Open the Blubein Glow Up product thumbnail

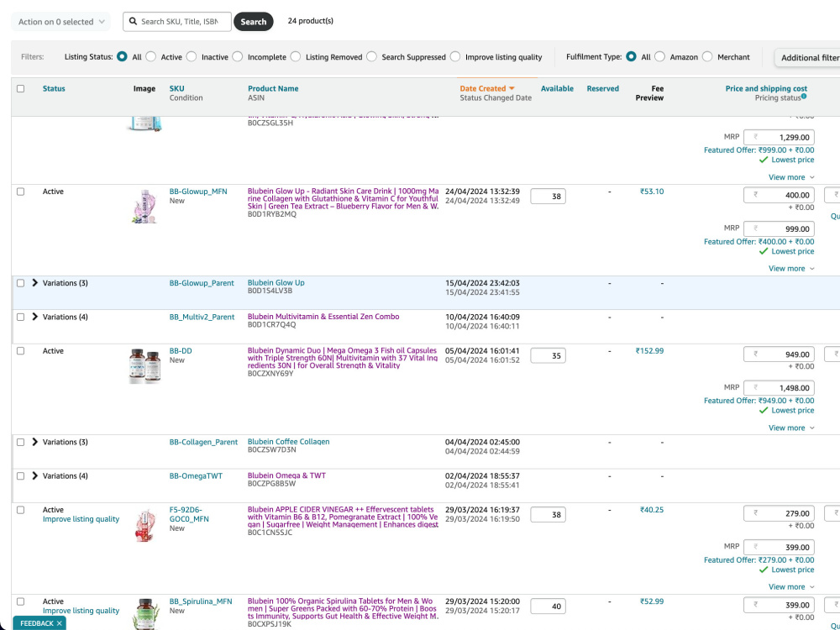(x=144, y=207)
